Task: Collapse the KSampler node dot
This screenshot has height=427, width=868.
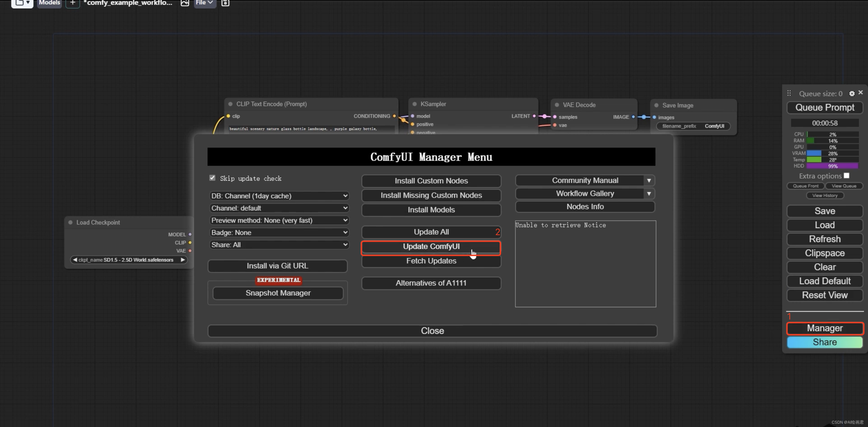Action: (x=414, y=104)
